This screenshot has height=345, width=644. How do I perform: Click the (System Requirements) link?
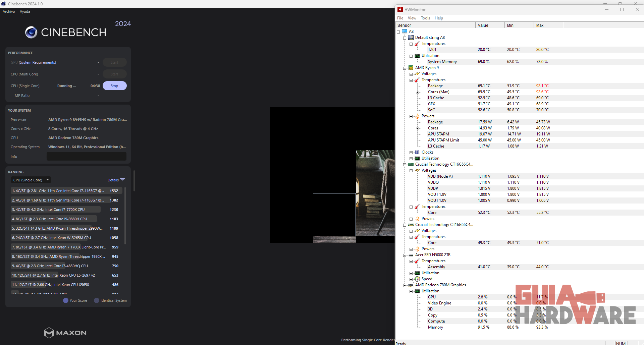tap(37, 62)
